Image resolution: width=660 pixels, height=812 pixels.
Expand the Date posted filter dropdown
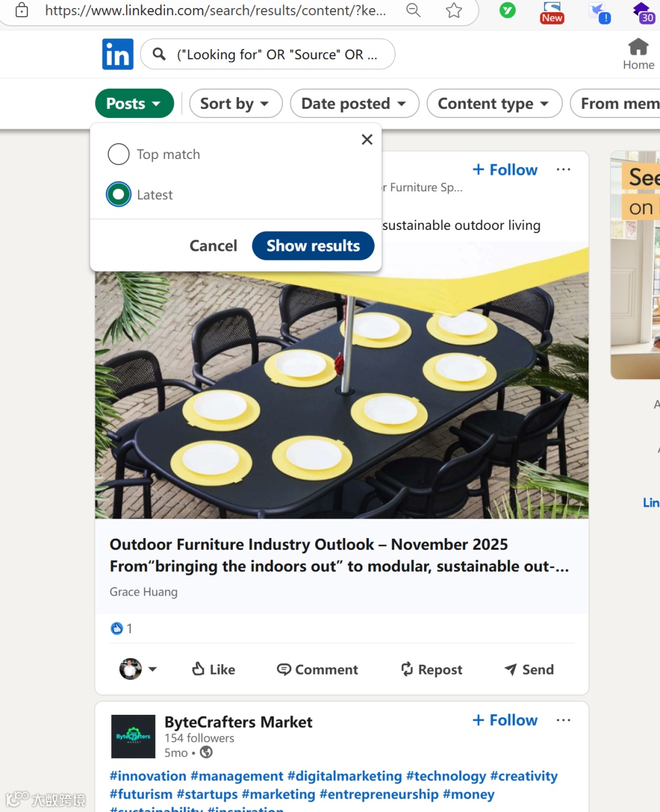[354, 103]
